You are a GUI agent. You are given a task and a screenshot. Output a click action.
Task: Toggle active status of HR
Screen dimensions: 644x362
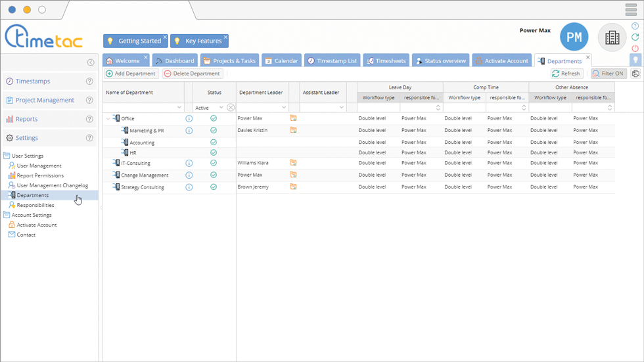click(214, 152)
